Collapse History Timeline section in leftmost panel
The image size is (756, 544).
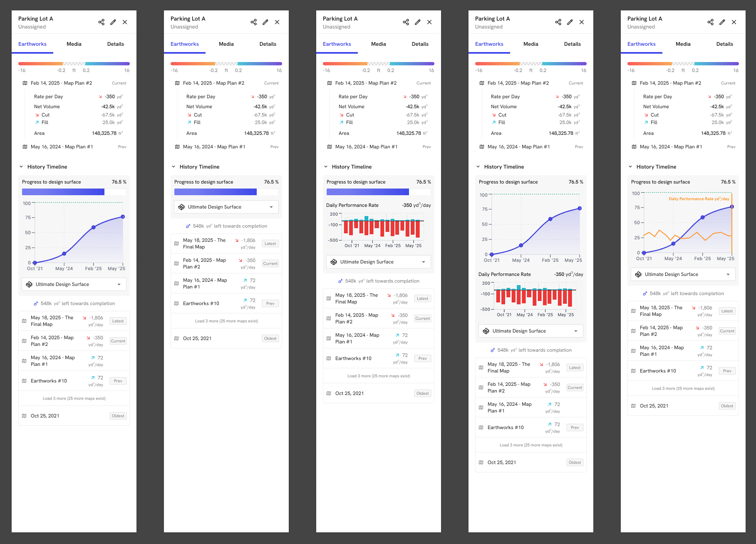21,167
